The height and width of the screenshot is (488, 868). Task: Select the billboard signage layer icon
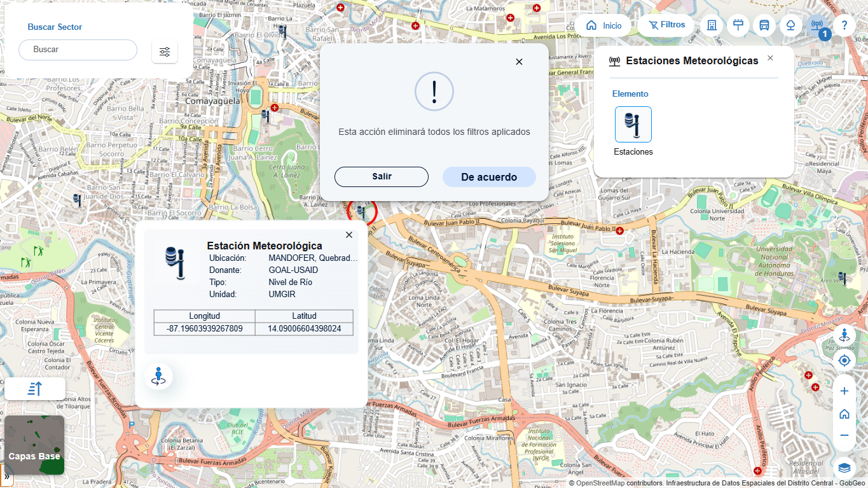tap(738, 25)
